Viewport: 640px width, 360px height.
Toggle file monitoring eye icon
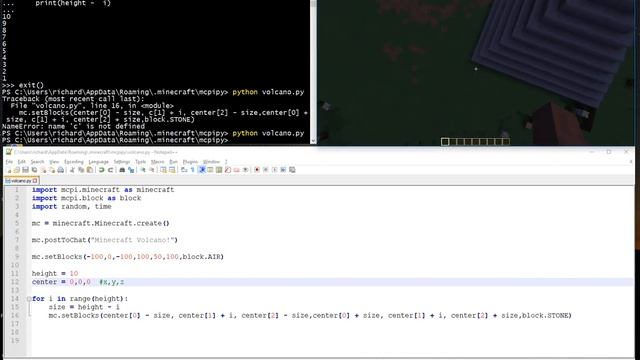tap(245, 170)
